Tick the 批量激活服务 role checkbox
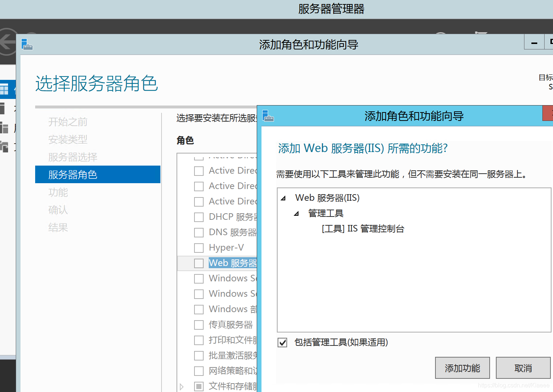 tap(199, 356)
